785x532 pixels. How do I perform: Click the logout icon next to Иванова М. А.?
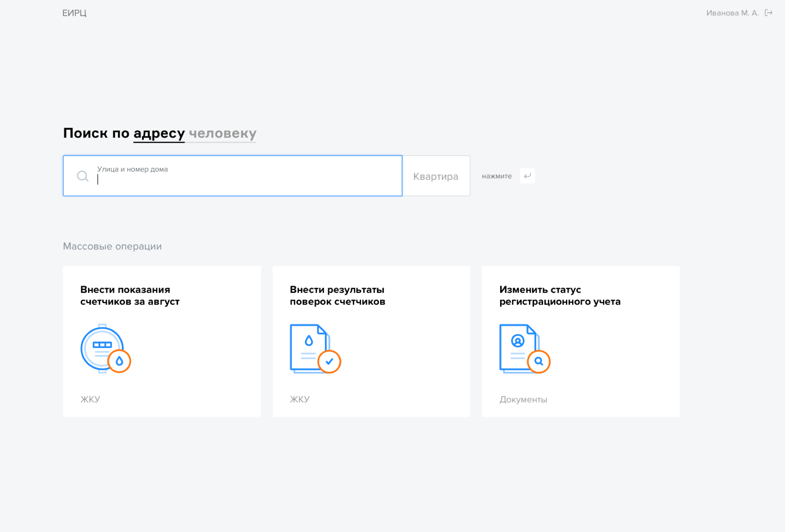[768, 13]
